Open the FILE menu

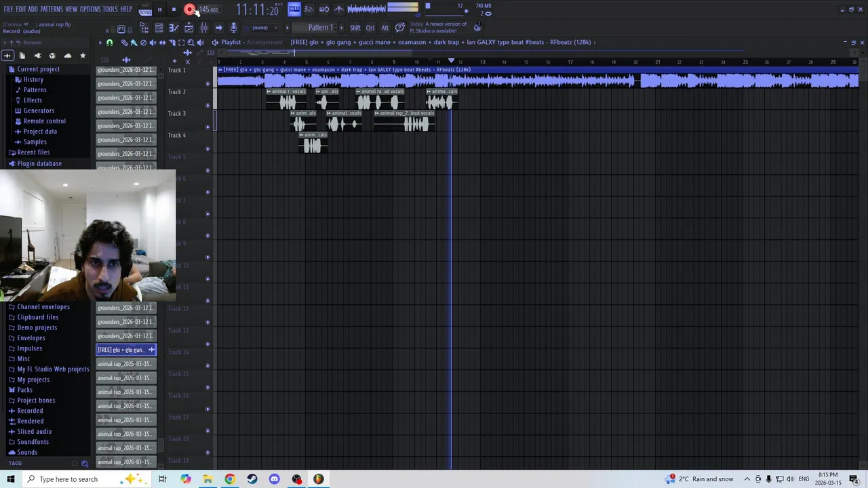coord(9,9)
